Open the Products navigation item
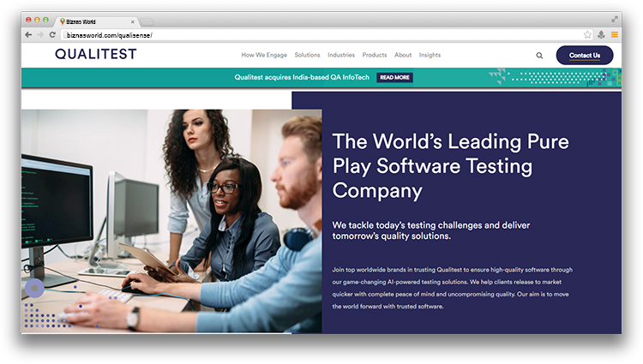 click(x=375, y=55)
